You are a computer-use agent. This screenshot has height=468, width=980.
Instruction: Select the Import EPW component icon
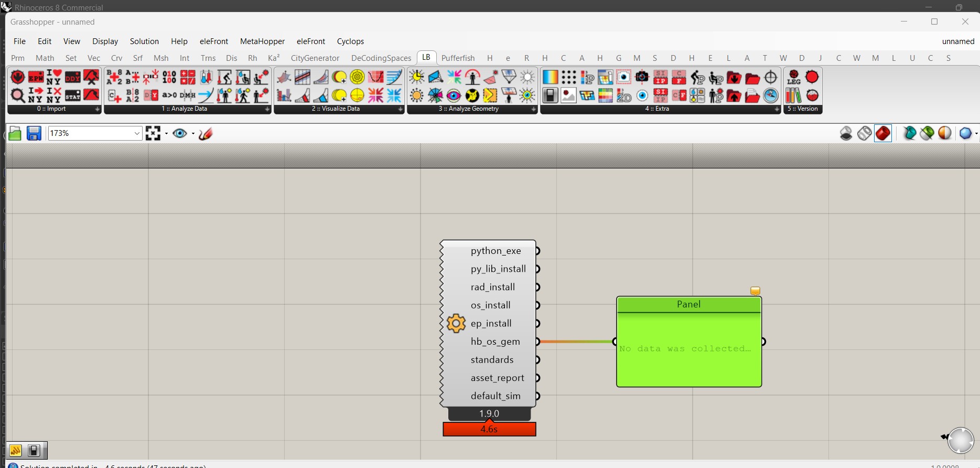tap(36, 77)
